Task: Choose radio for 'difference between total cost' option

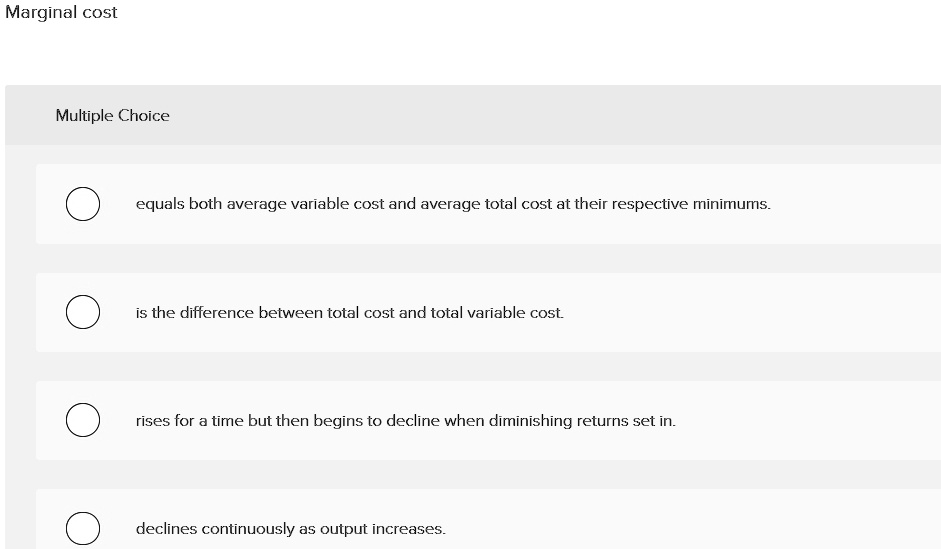Action: (x=83, y=312)
